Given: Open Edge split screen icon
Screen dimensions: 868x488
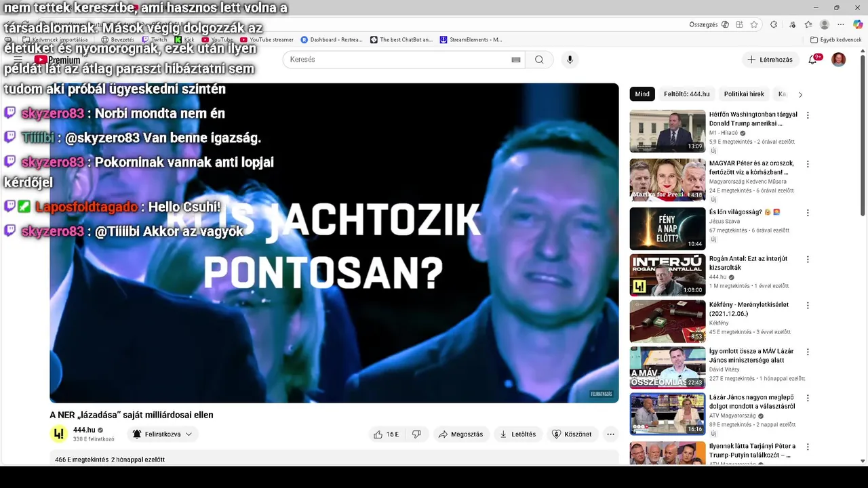Looking at the screenshot, I should click(740, 24).
